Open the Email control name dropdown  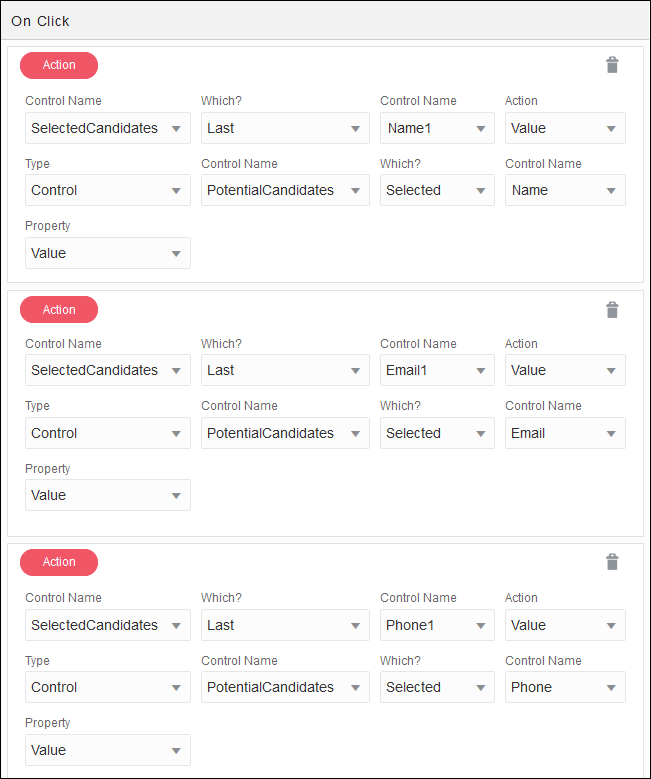565,433
